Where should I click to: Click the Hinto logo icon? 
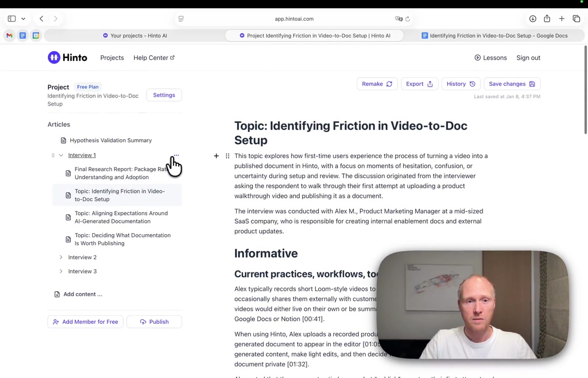pyautogui.click(x=54, y=58)
